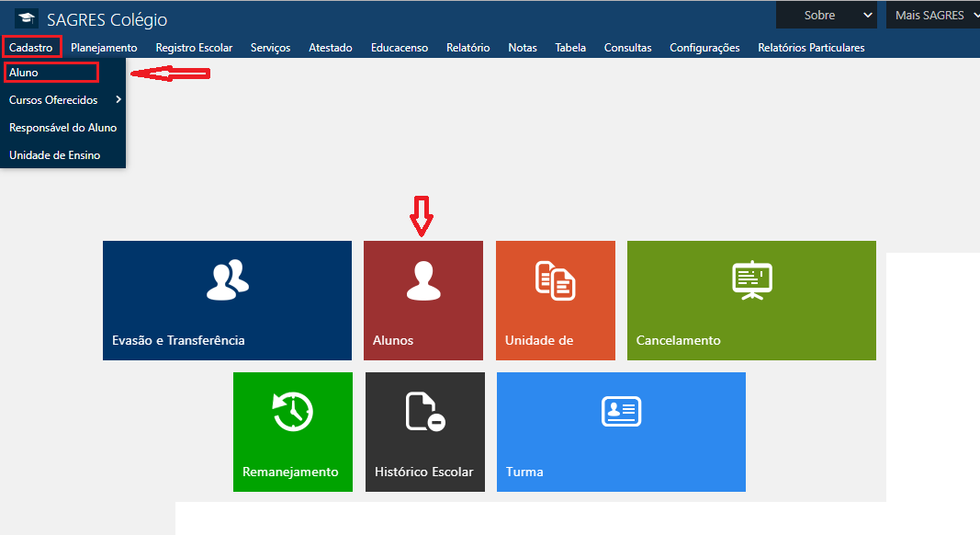Click the Turma ID card icon
The width and height of the screenshot is (980, 535).
[621, 411]
